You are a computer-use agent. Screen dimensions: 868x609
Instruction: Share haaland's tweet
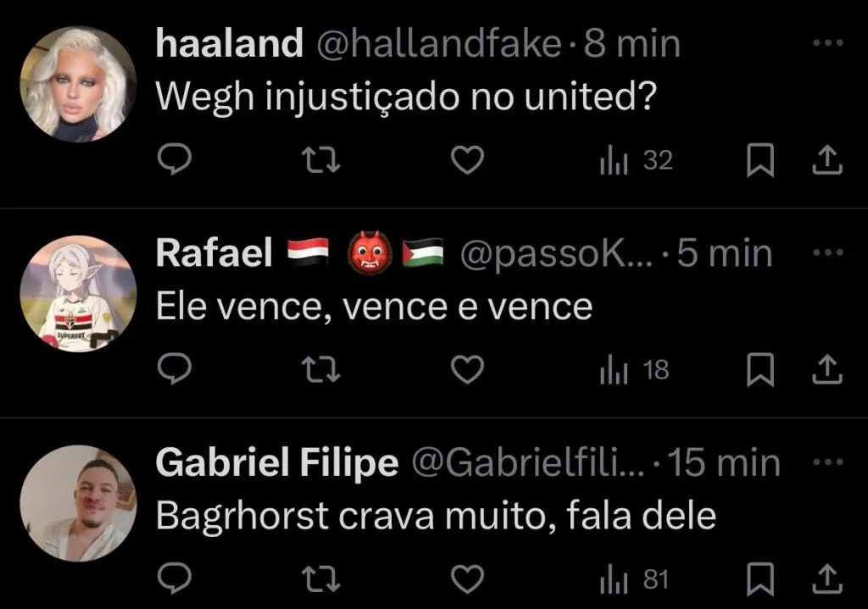click(x=826, y=161)
